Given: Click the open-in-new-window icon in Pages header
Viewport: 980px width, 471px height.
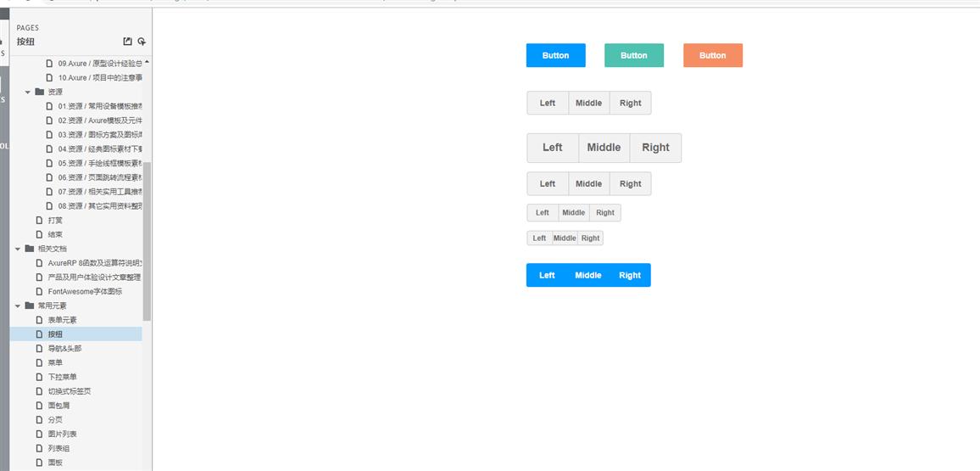Looking at the screenshot, I should [127, 42].
